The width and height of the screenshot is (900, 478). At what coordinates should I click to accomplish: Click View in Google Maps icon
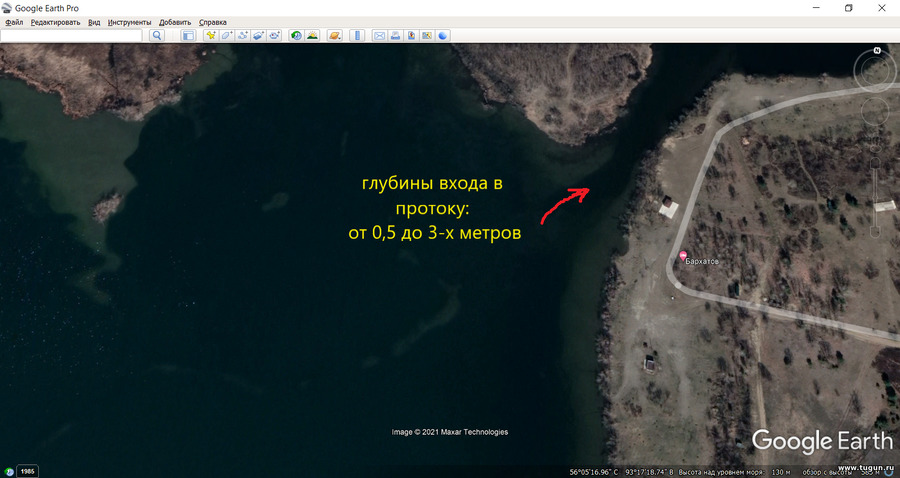427,36
